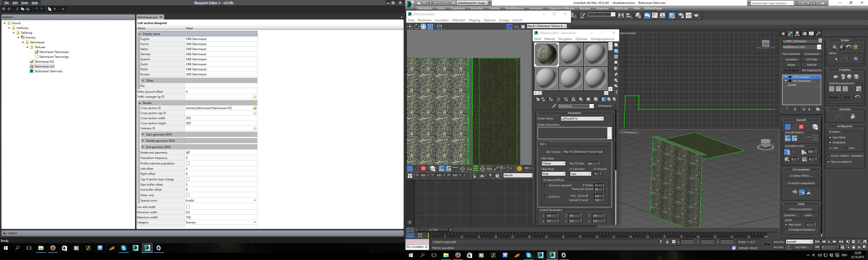Click the X alignment option button

832,89
